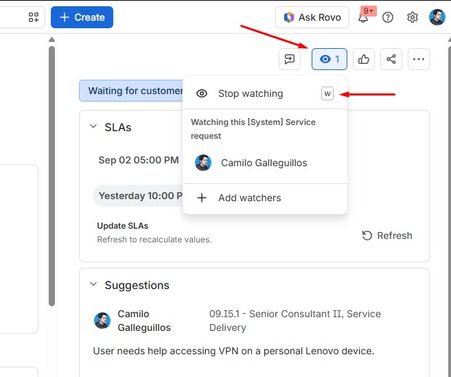Image resolution: width=451 pixels, height=377 pixels.
Task: Click the Refresh to recalculate values text
Action: 154,239
